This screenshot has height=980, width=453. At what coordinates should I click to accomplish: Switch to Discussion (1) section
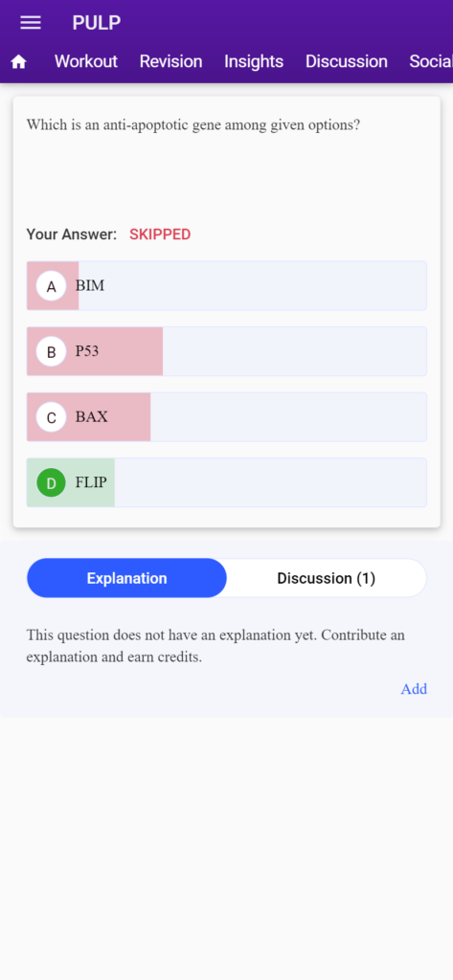point(326,578)
